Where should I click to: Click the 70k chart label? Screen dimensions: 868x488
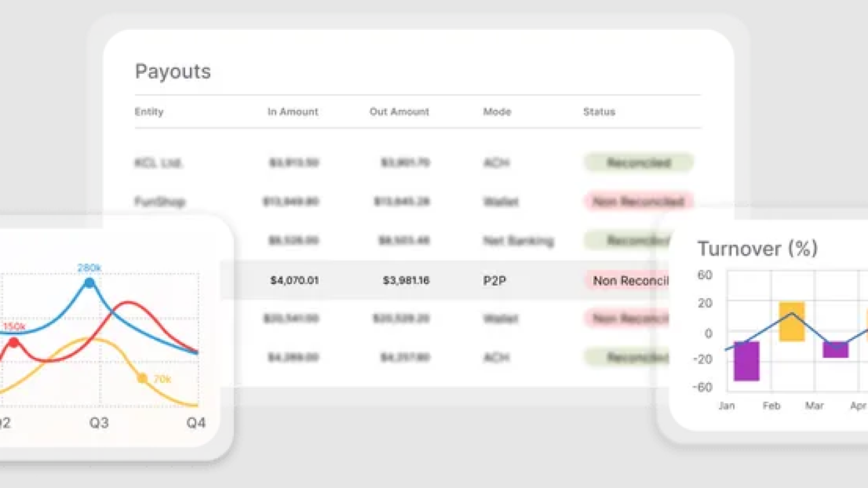tap(162, 380)
